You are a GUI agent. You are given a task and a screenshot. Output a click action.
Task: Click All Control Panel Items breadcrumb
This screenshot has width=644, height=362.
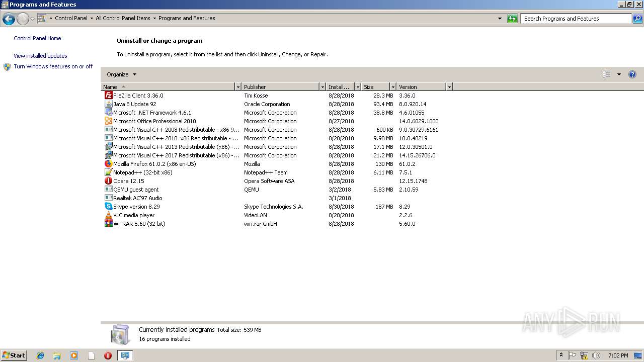coord(123,18)
